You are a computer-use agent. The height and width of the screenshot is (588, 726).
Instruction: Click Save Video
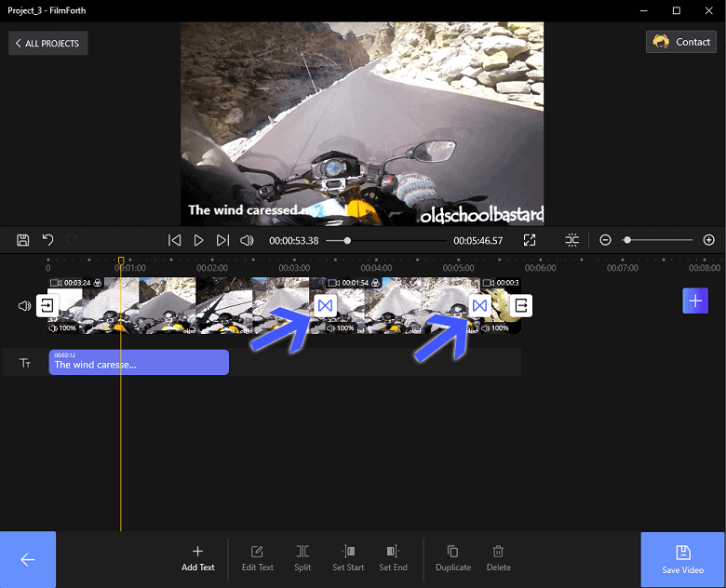(683, 559)
